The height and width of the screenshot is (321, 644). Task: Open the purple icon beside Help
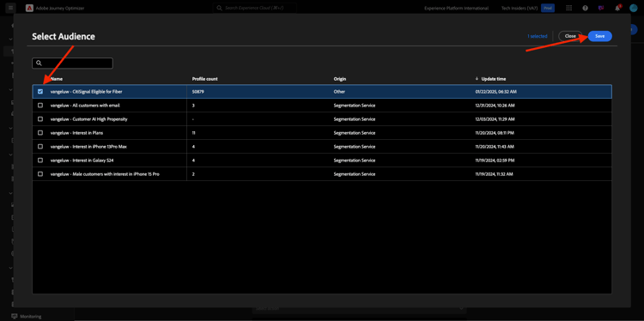pyautogui.click(x=601, y=8)
